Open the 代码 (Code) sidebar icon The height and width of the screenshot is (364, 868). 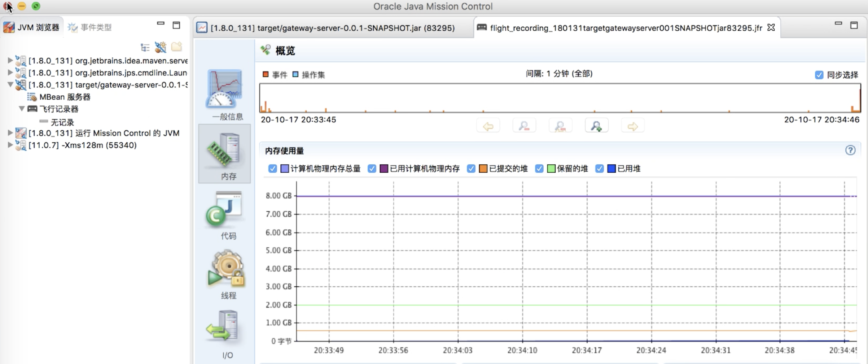pyautogui.click(x=224, y=210)
